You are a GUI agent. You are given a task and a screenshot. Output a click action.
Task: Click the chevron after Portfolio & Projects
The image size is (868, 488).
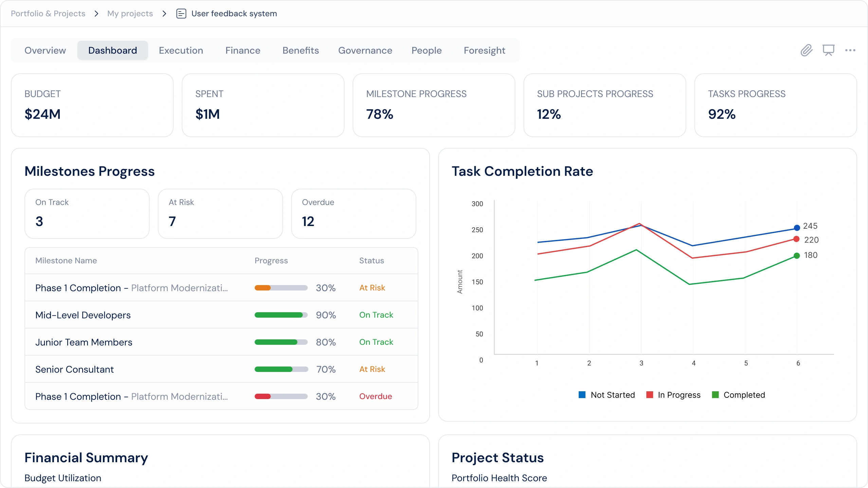(96, 14)
